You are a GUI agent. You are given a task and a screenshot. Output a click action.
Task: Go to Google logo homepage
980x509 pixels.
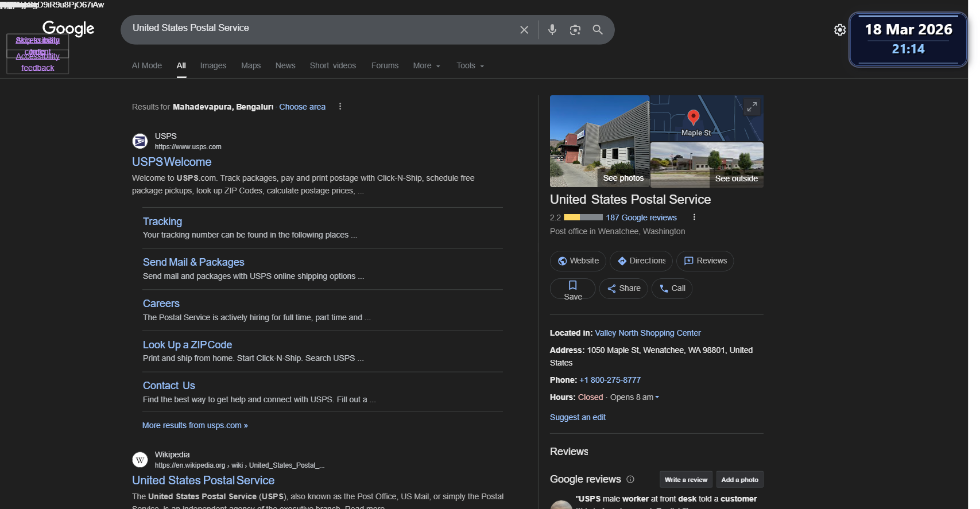[x=68, y=29]
